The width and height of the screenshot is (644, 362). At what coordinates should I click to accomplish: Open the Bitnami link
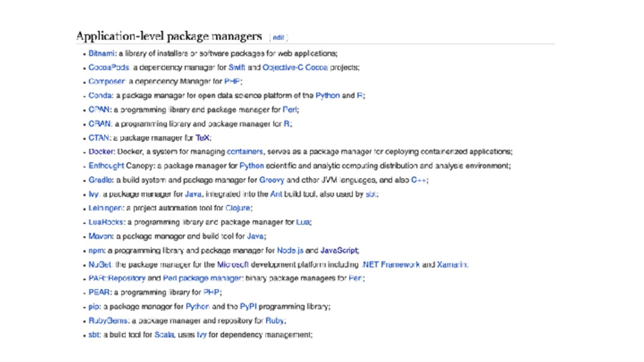pyautogui.click(x=102, y=53)
